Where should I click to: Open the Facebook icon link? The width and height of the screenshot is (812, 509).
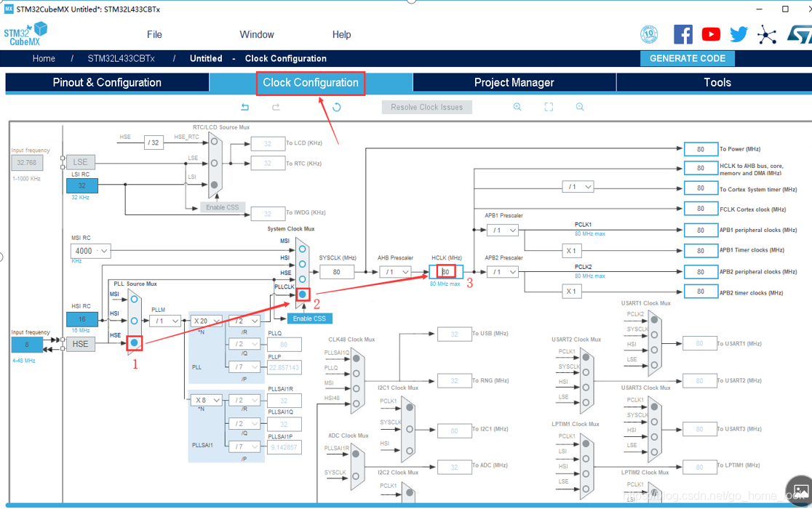(x=683, y=35)
